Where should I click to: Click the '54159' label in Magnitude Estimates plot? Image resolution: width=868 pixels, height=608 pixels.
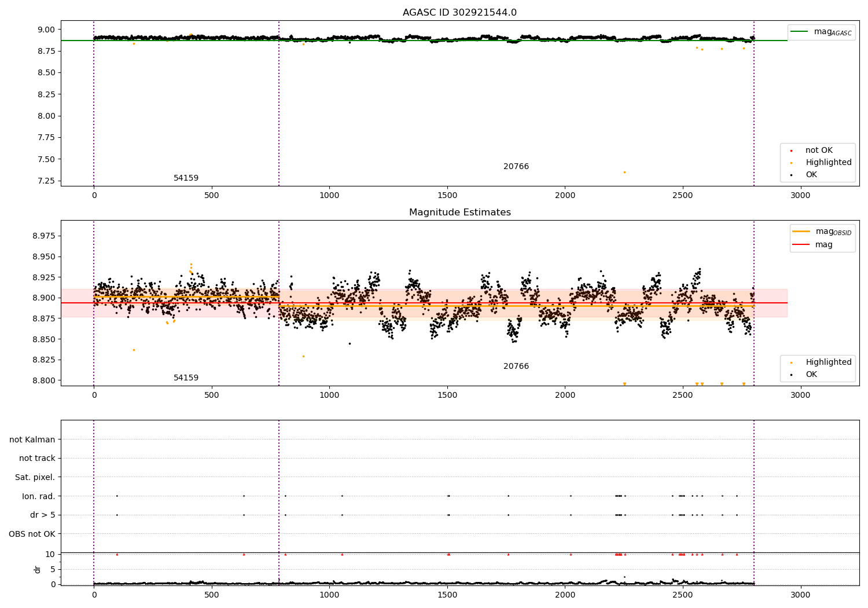coord(186,378)
